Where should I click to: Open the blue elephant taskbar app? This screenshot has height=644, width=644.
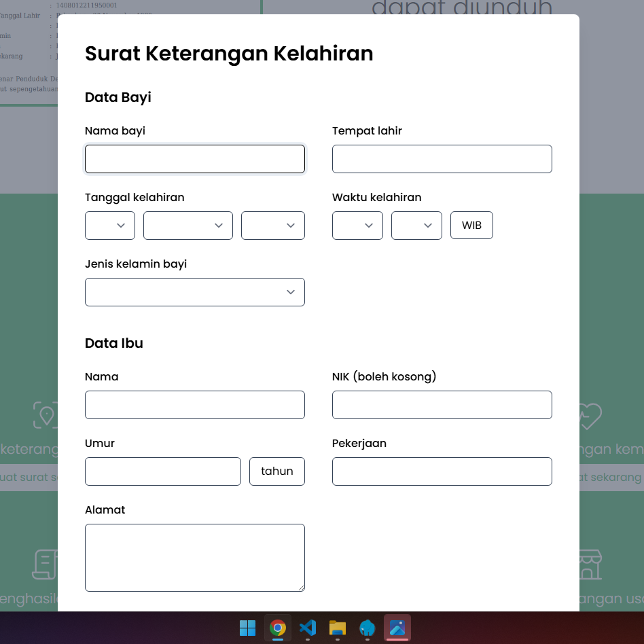[368, 628]
